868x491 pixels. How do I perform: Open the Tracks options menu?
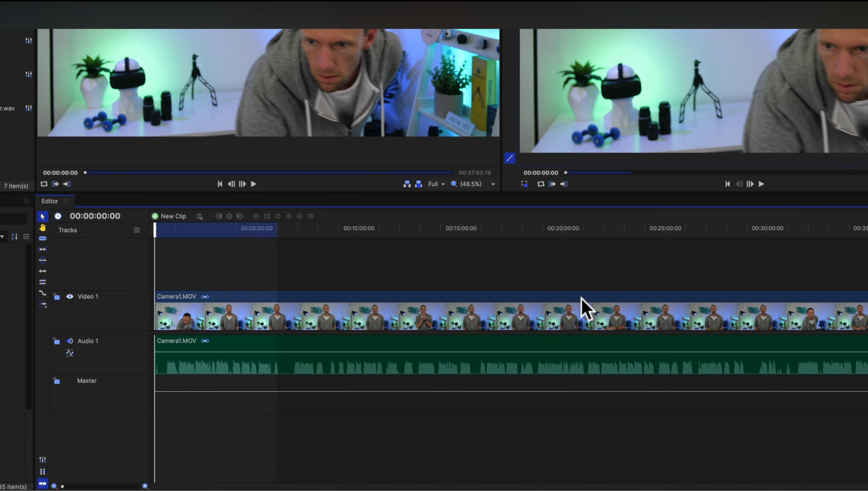[136, 230]
